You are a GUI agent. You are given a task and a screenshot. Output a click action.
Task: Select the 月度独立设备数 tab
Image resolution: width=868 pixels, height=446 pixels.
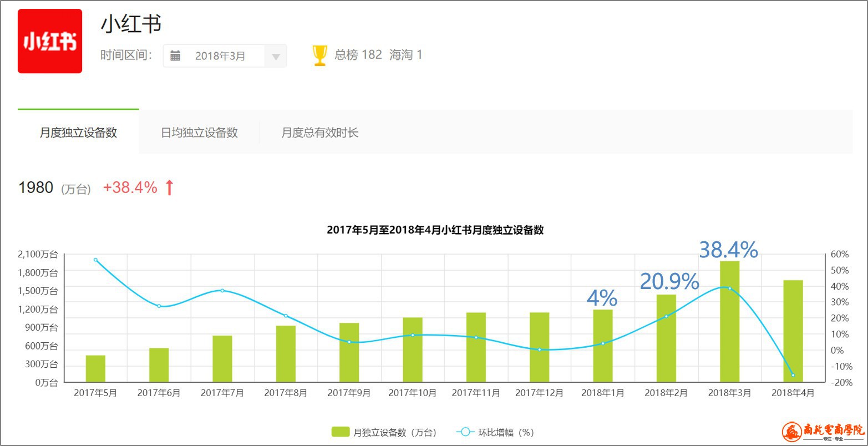[x=78, y=133]
